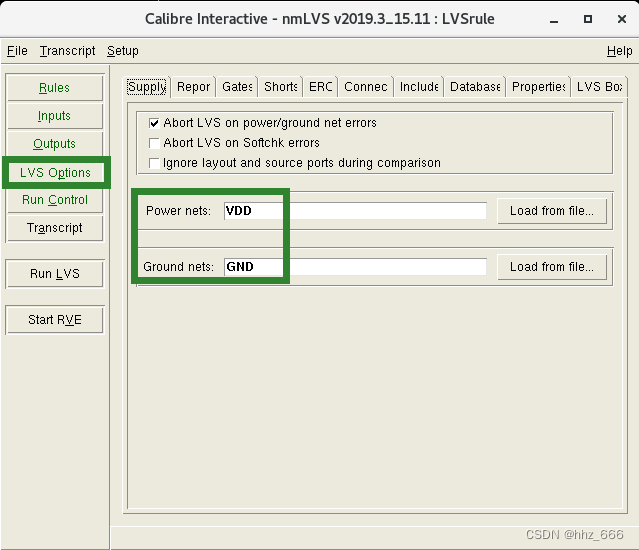639x550 pixels.
Task: Open the Rules section in sidebar
Action: pos(54,88)
